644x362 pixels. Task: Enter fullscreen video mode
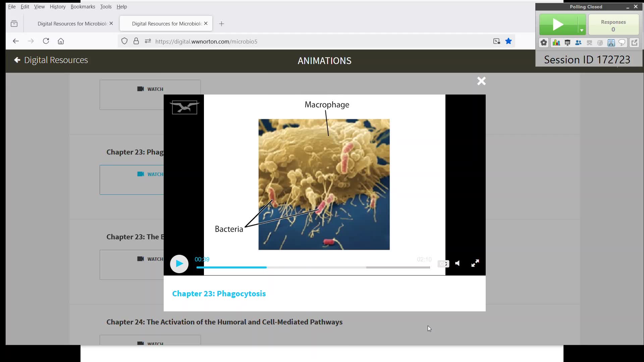pos(475,263)
